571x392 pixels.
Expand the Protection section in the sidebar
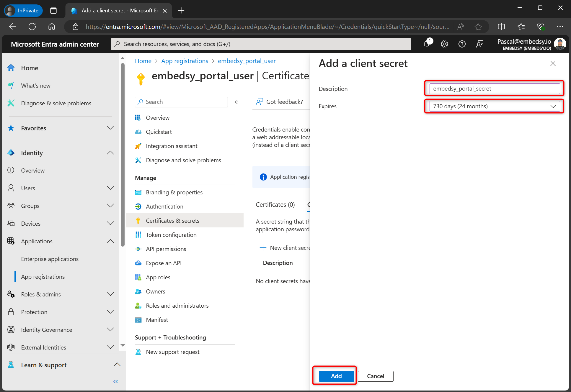tap(110, 312)
